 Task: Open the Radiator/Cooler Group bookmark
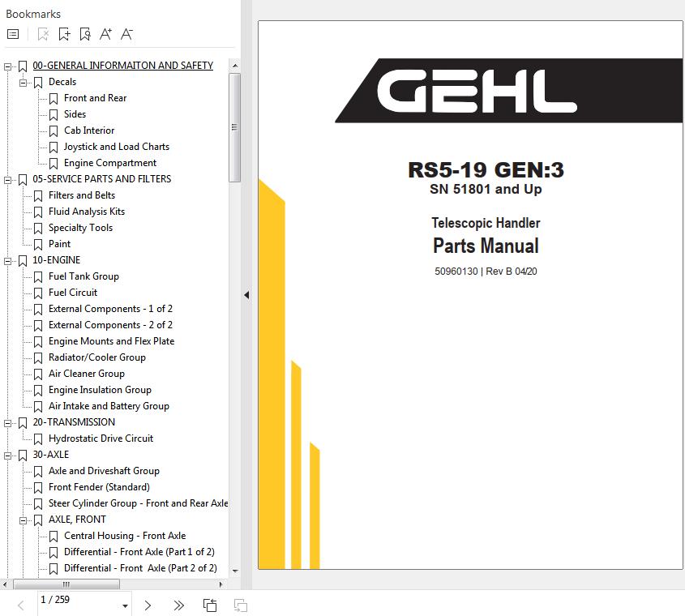click(x=97, y=357)
